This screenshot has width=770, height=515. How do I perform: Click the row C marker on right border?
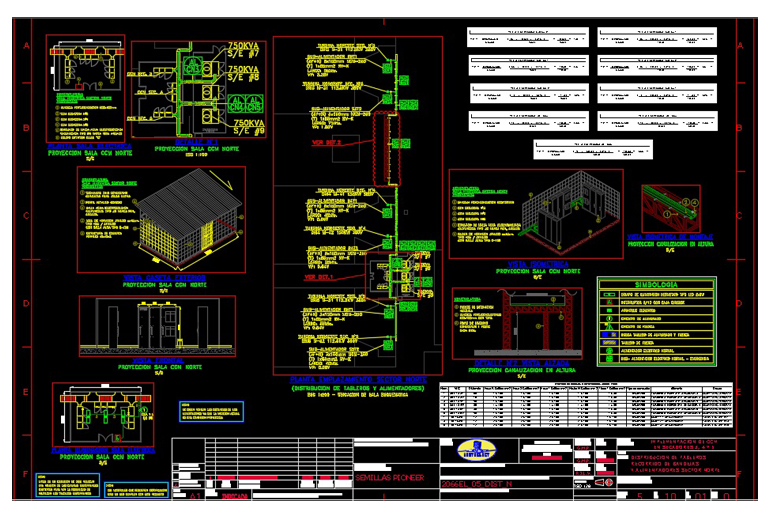point(740,217)
